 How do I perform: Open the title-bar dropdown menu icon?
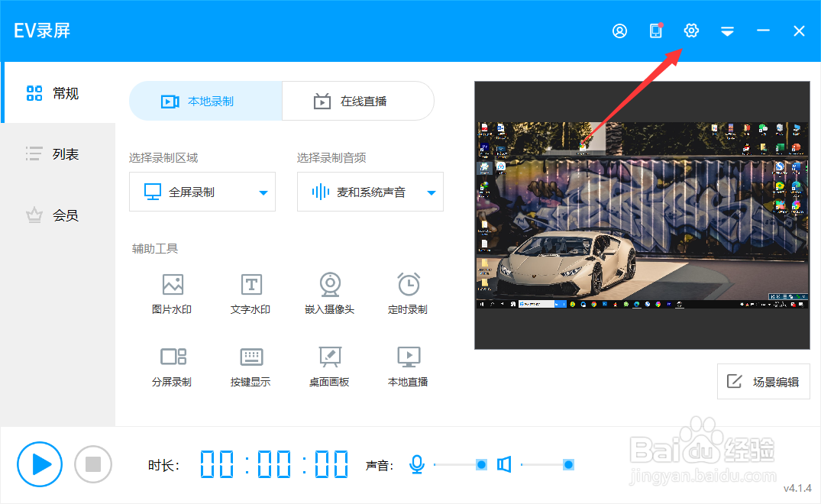[x=727, y=31]
